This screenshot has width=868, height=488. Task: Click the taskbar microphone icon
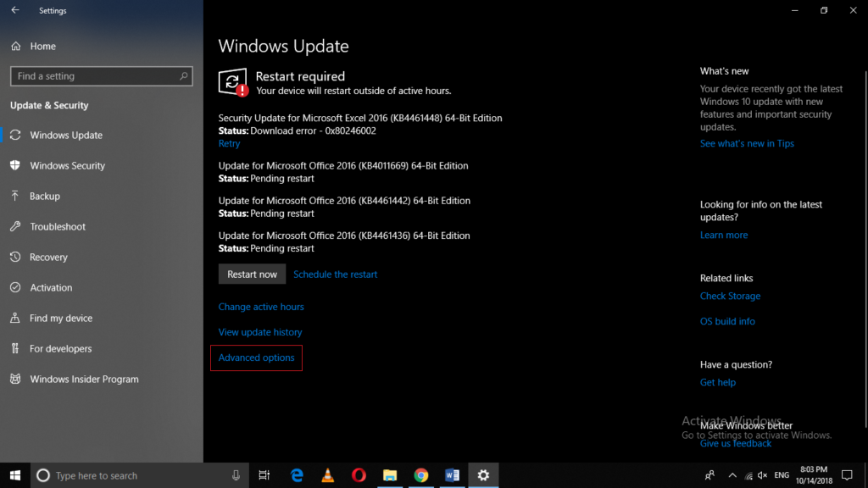click(236, 475)
